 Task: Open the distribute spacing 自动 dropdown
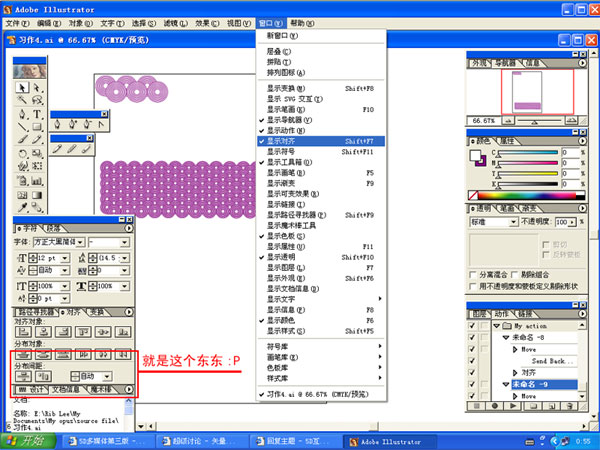coord(107,376)
